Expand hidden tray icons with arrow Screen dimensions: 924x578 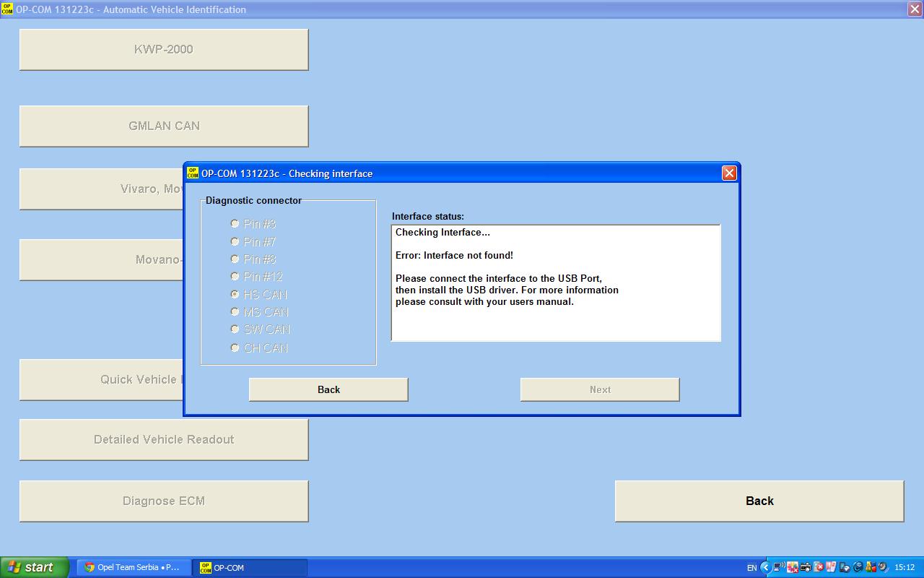pos(766,567)
